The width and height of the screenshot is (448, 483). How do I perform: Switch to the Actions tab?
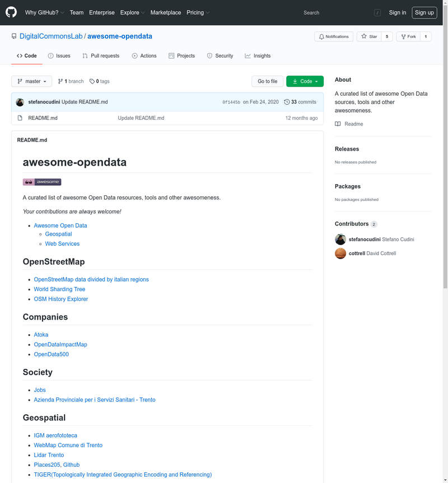point(144,56)
